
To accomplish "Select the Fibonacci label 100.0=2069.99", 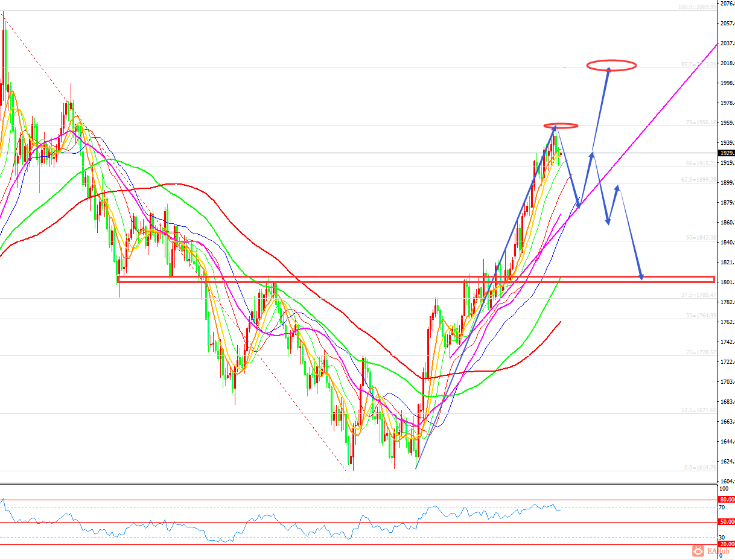I will pos(698,8).
